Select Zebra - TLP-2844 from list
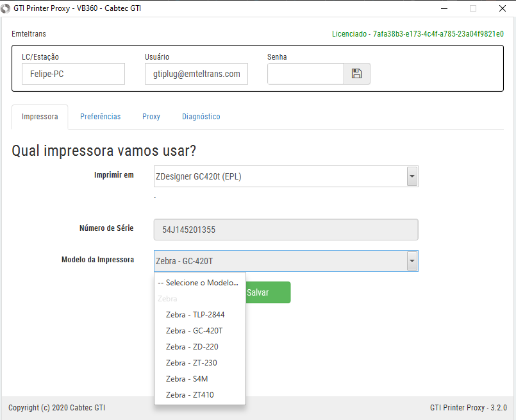This screenshot has height=420, width=516. [x=200, y=315]
